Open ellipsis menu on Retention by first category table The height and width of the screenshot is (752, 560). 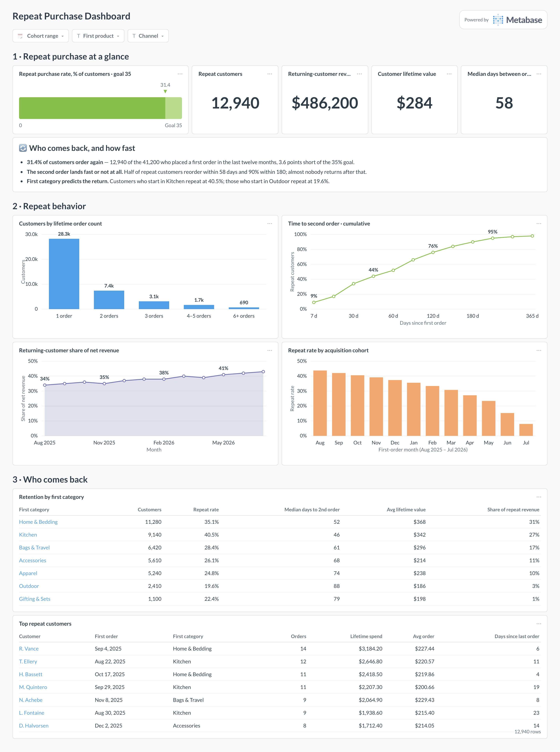(539, 497)
